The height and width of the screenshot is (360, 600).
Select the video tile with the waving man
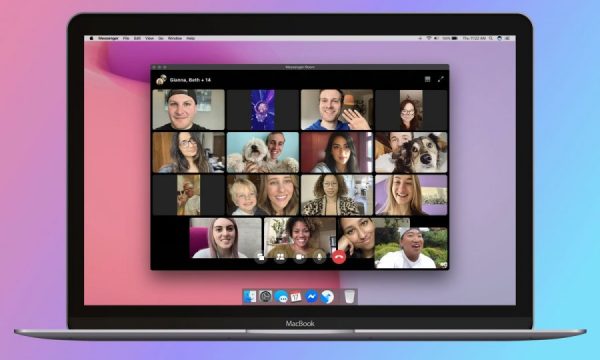coord(337,110)
